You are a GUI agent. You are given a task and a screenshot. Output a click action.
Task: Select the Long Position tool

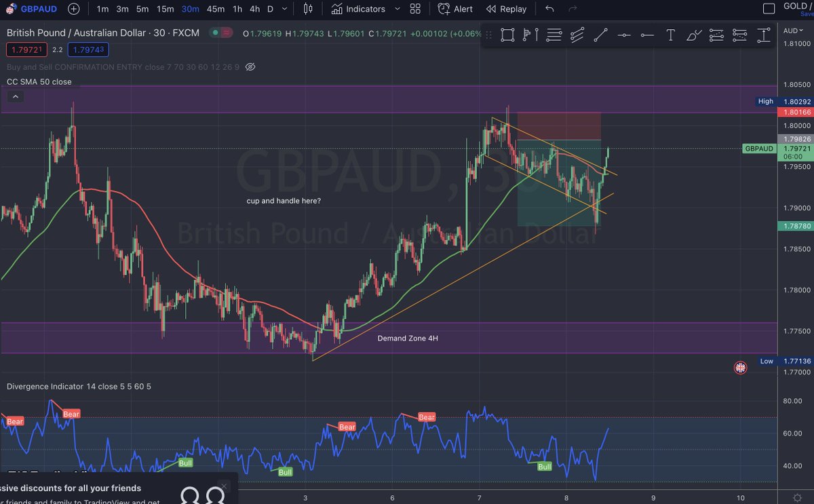717,36
